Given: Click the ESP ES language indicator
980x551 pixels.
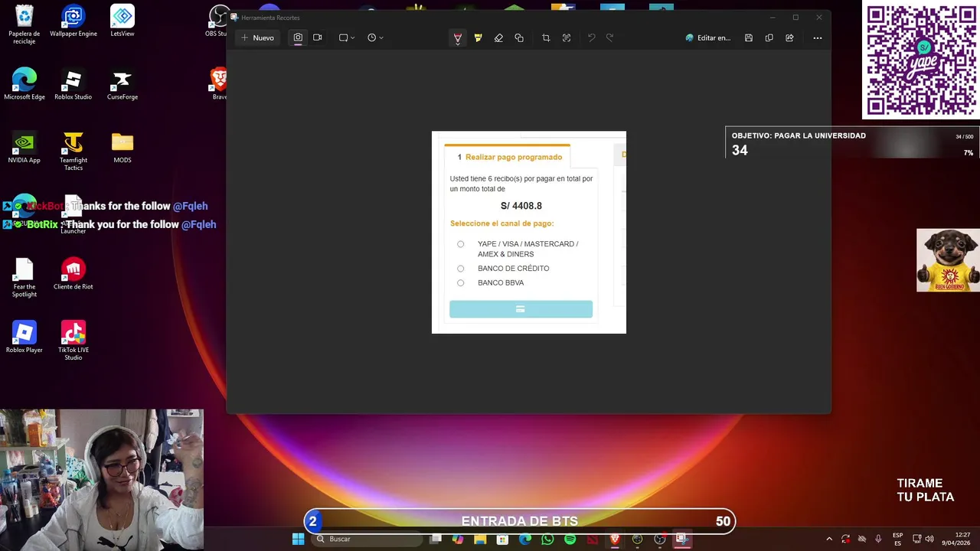Looking at the screenshot, I should [897, 540].
